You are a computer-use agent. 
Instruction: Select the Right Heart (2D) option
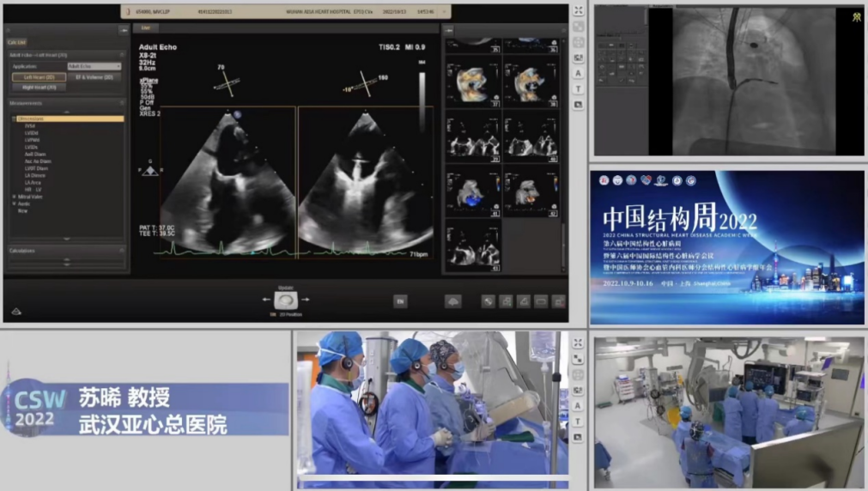click(39, 88)
